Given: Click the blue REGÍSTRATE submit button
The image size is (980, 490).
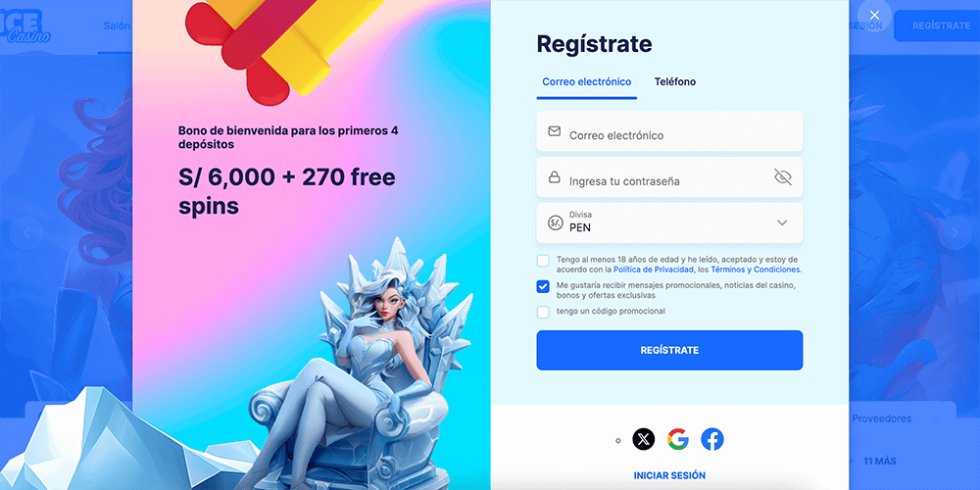Looking at the screenshot, I should click(x=669, y=350).
